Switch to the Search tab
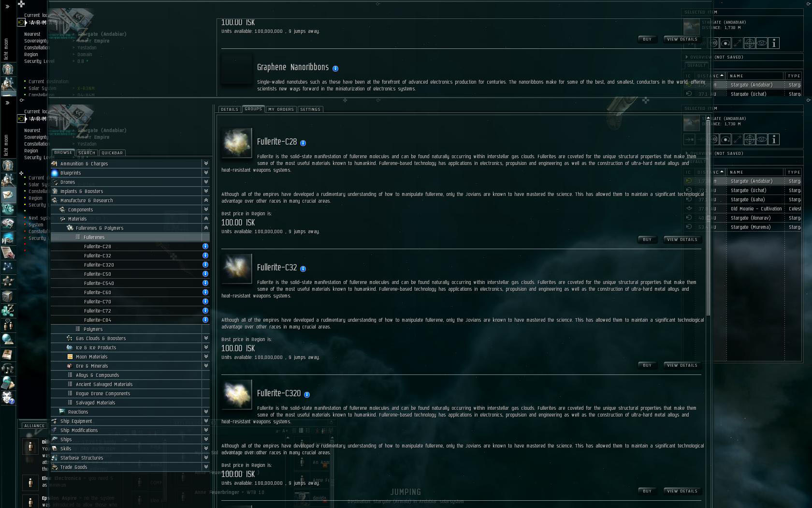Screen dimensions: 812x508 click(87, 153)
